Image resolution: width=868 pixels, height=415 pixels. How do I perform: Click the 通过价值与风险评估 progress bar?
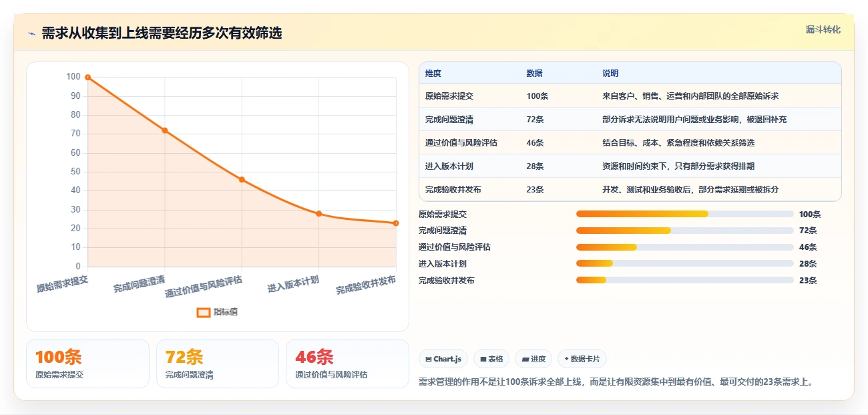pyautogui.click(x=685, y=247)
